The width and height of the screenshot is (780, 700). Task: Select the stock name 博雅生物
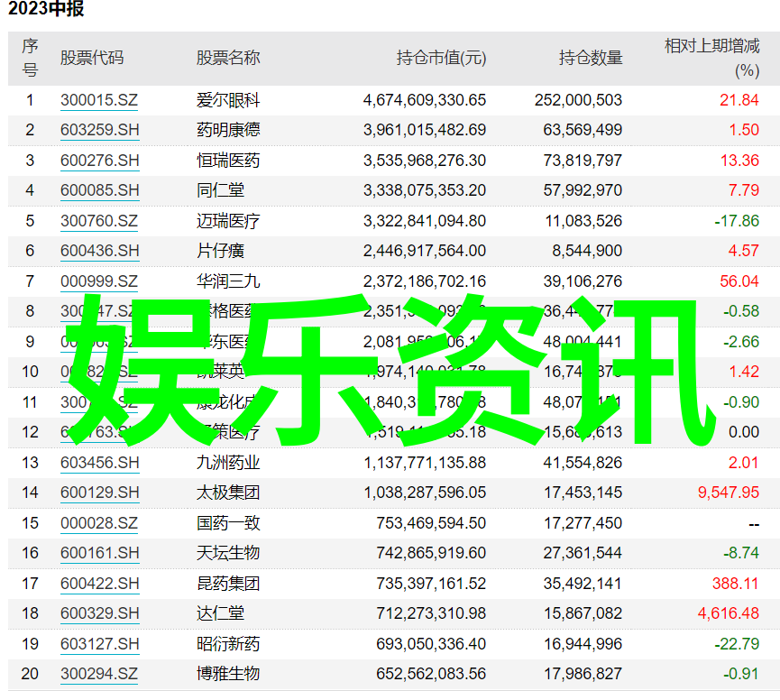point(228,674)
